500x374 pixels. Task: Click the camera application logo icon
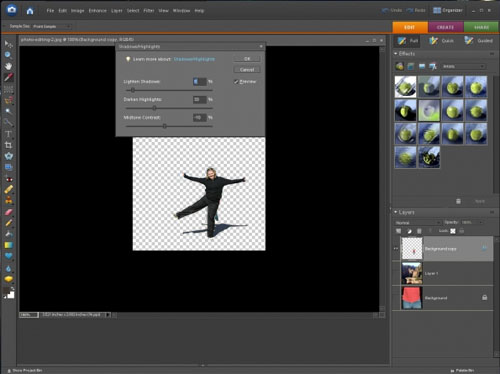pos(12,10)
